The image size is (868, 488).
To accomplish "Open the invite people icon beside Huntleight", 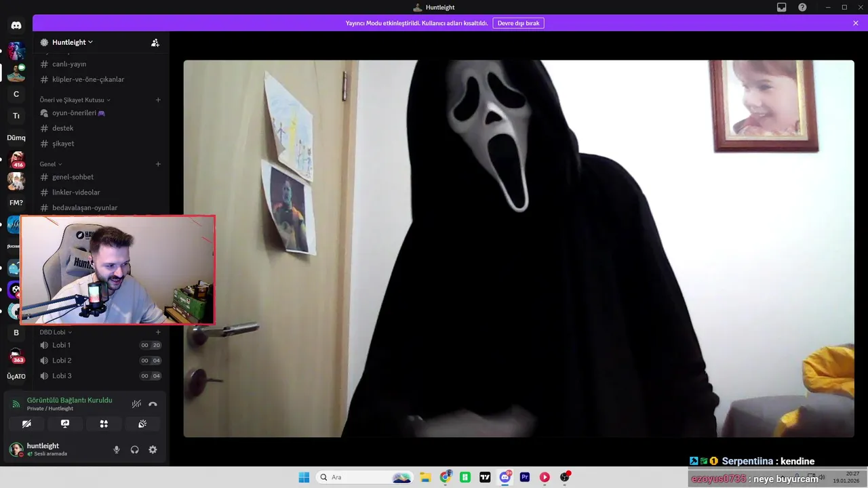I will pos(155,42).
